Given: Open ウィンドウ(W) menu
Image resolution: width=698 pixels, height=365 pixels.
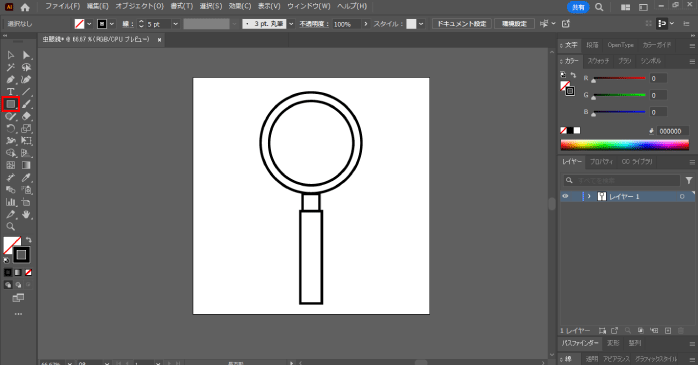Looking at the screenshot, I should click(308, 6).
